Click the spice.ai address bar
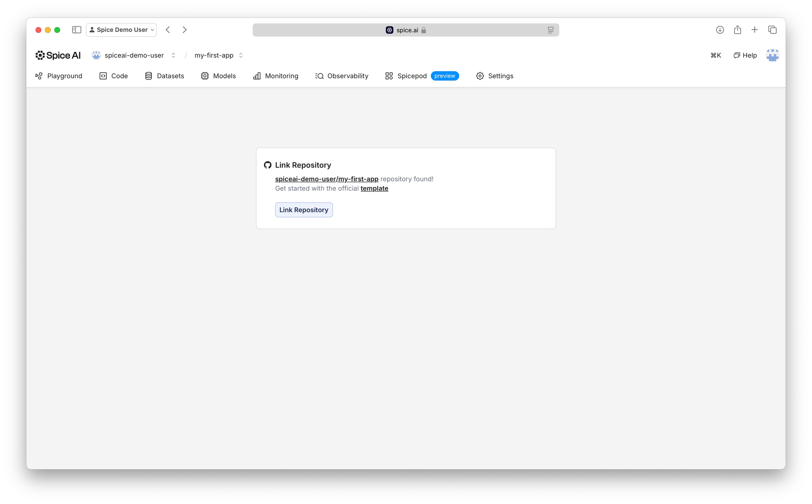Image resolution: width=812 pixels, height=504 pixels. pos(405,30)
